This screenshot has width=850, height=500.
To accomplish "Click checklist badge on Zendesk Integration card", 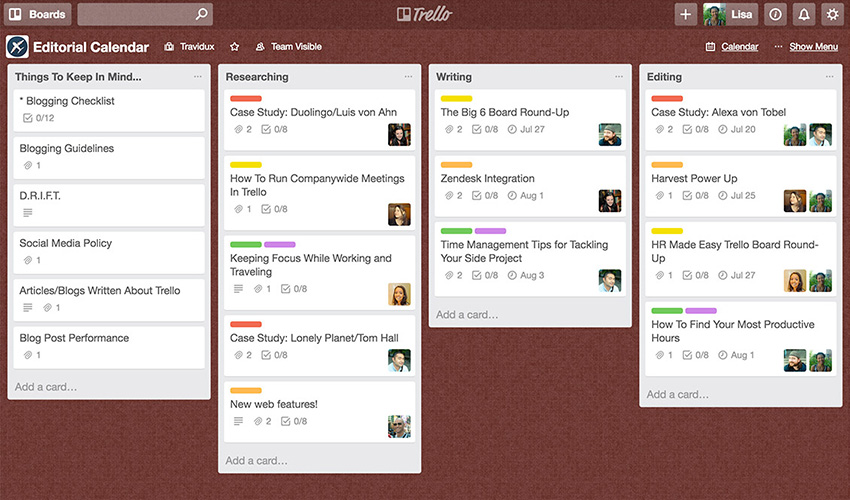I will (485, 195).
